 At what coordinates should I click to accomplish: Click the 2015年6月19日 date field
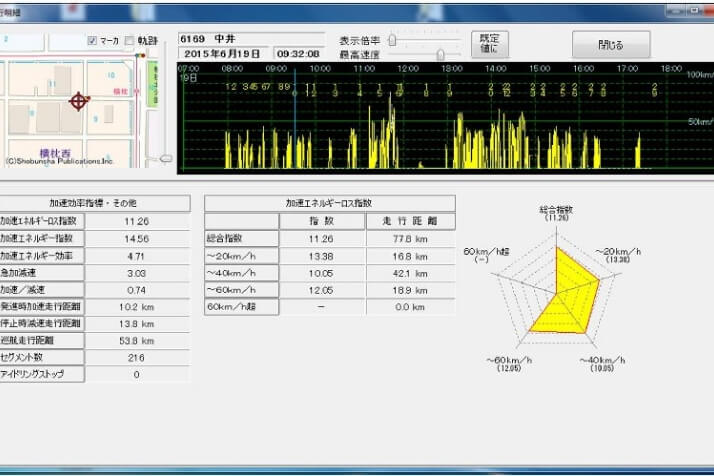coord(223,54)
